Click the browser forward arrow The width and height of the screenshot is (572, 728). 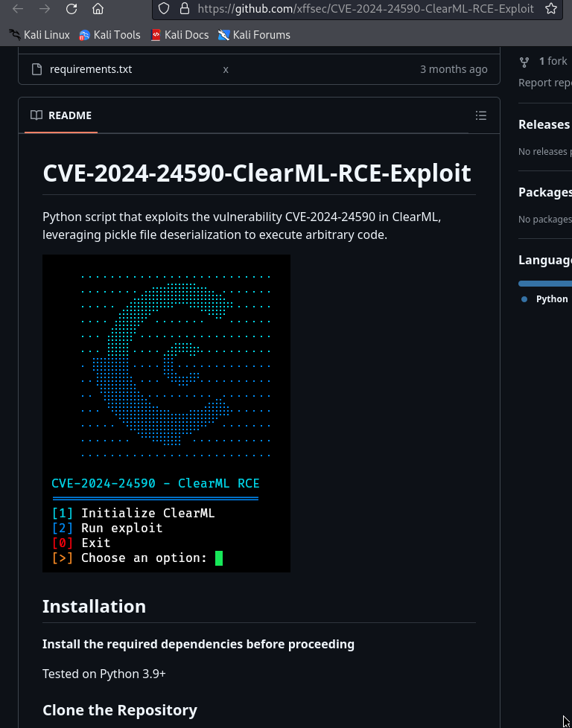click(45, 9)
